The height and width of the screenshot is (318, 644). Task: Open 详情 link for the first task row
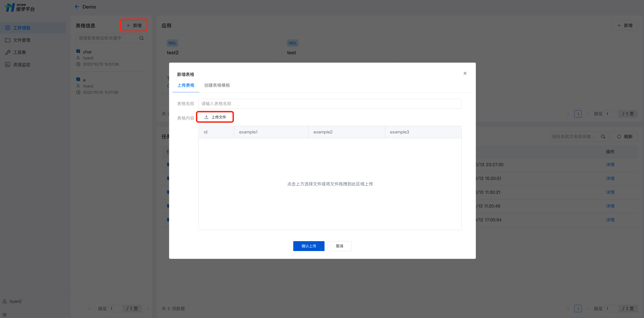tap(610, 165)
